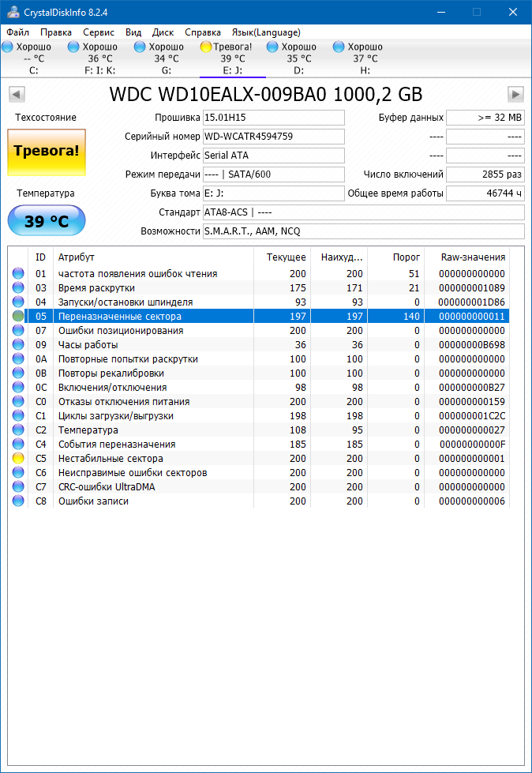Click status orb for attribute 01

(18, 274)
